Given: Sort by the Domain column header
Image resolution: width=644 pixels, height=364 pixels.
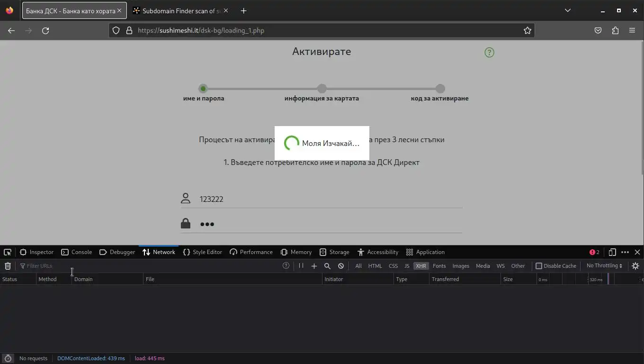Looking at the screenshot, I should point(108,279).
